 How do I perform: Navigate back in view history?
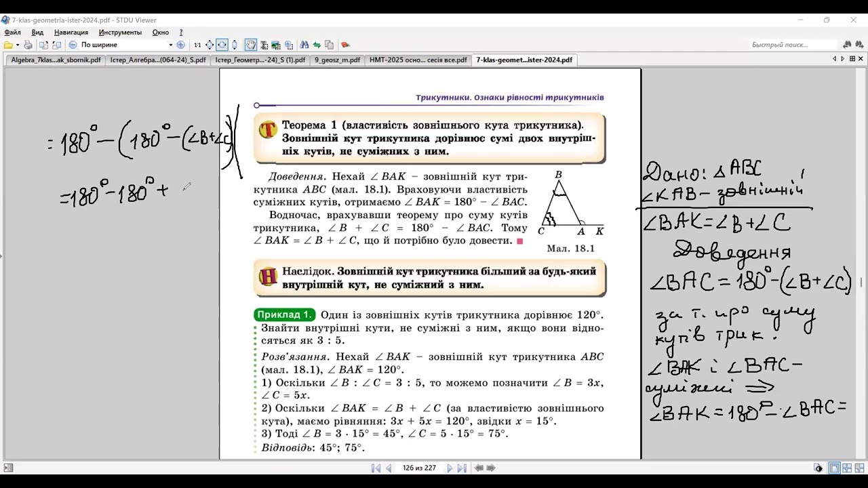coord(479,468)
